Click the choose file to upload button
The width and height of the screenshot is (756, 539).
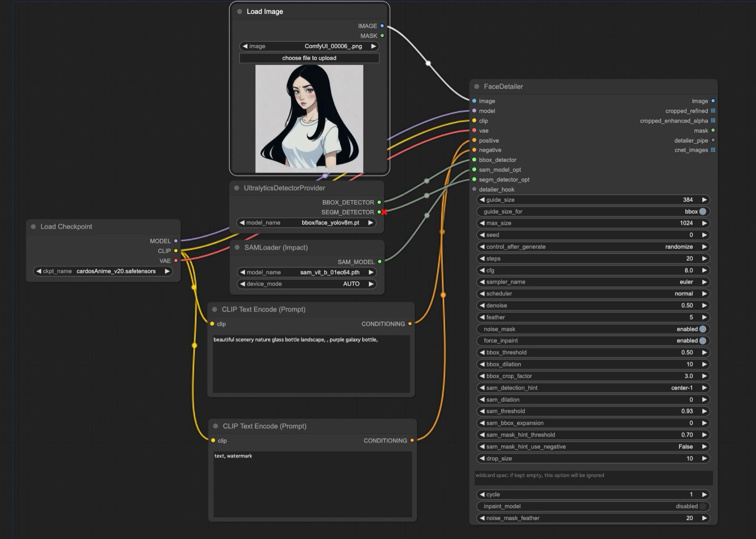click(309, 58)
